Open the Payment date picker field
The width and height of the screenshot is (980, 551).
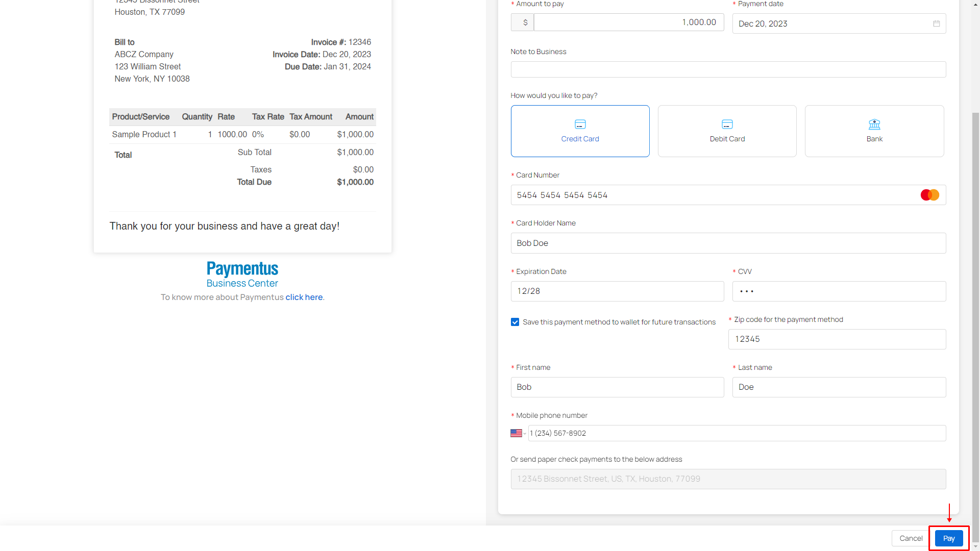coord(832,23)
